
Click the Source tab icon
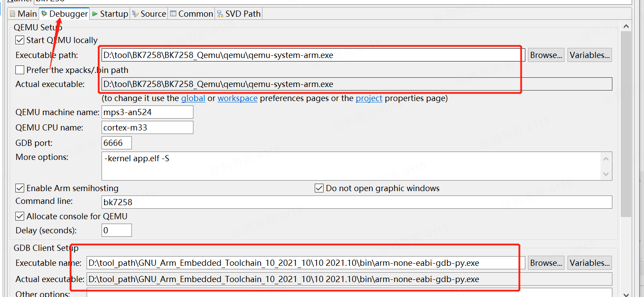pyautogui.click(x=135, y=14)
